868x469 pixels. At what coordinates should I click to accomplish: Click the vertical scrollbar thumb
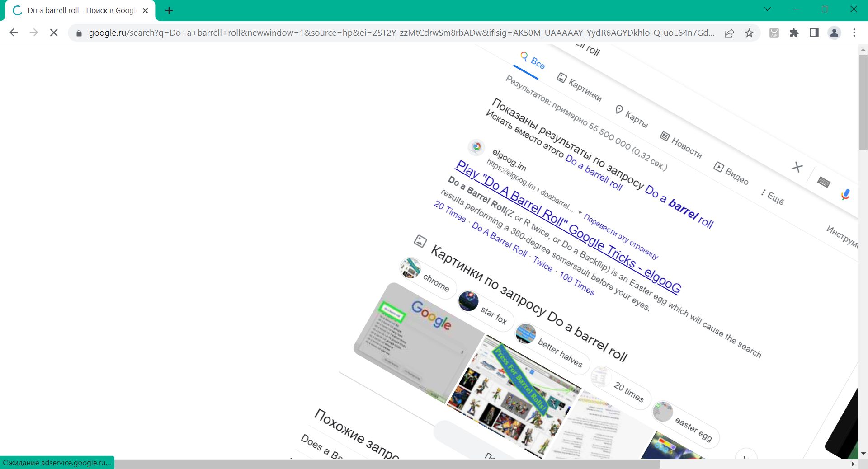pos(863,102)
